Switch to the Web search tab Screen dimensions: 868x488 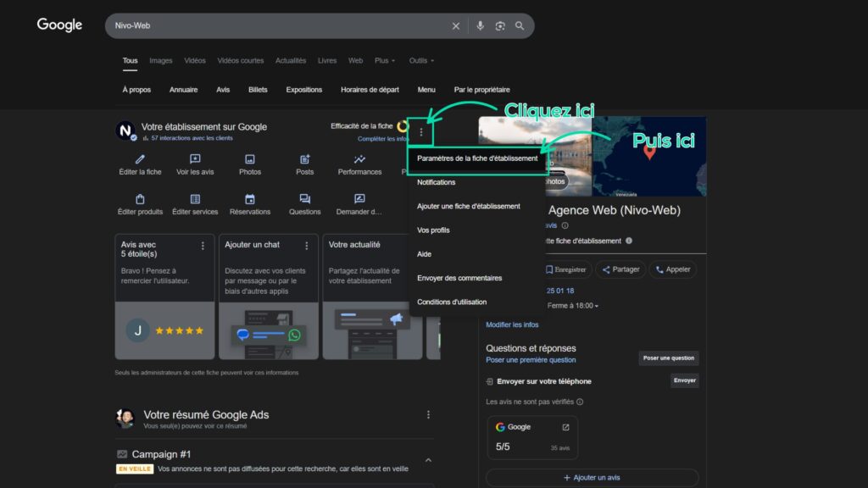(x=355, y=61)
